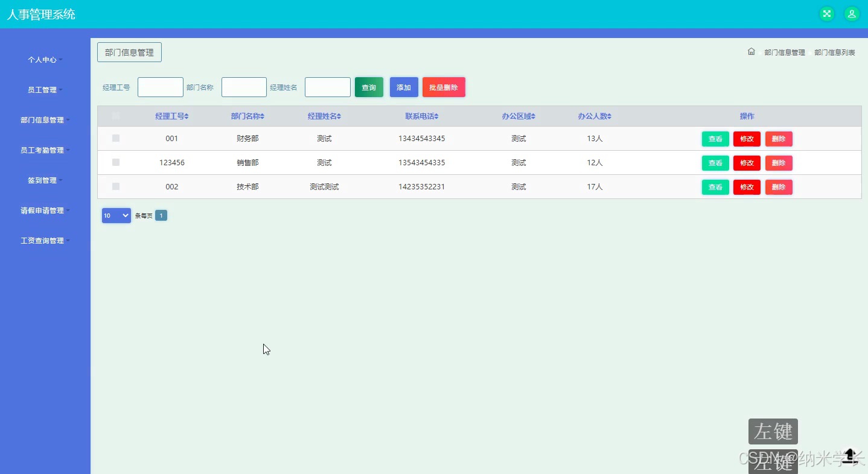Go to page 1 in pagination
The height and width of the screenshot is (474, 868).
pos(161,215)
